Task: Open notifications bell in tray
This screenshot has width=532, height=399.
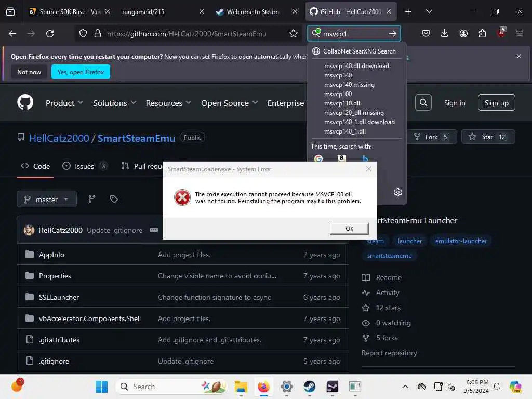Action: click(x=497, y=387)
